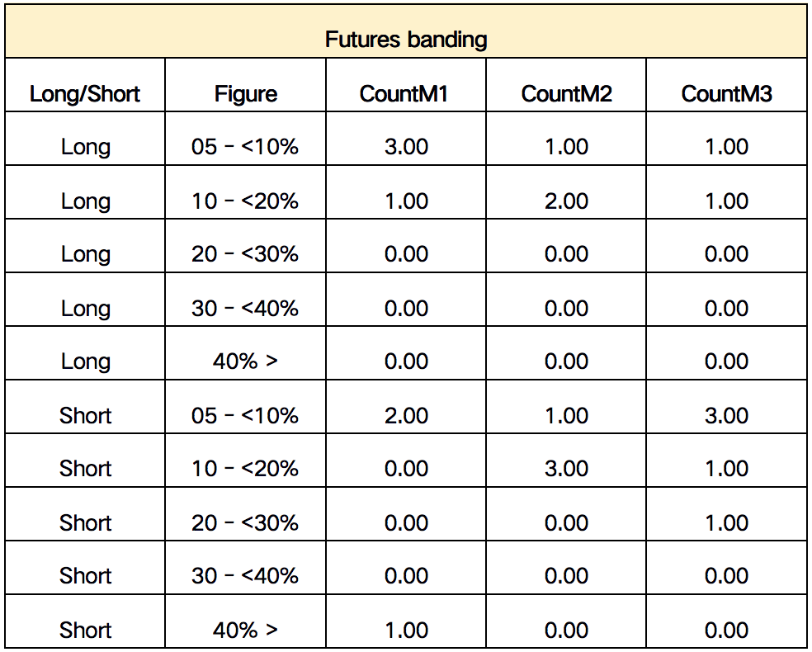Image resolution: width=812 pixels, height=652 pixels.
Task: Click the Long label in the first data row
Action: click(x=86, y=147)
